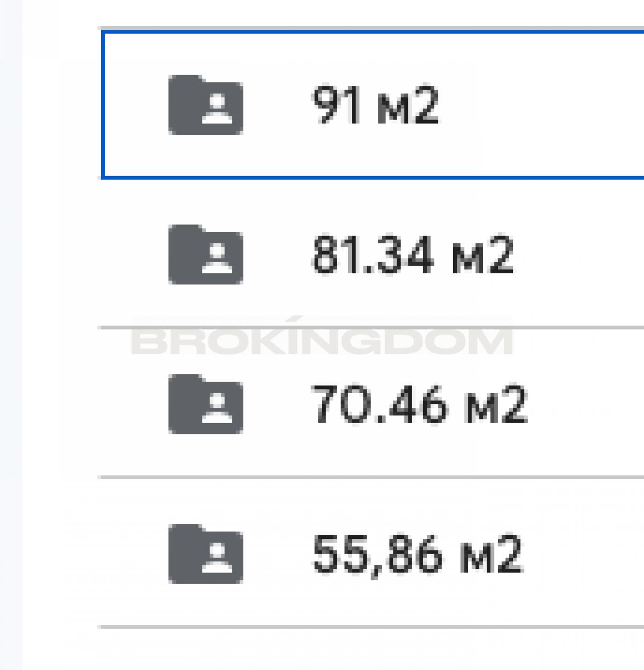This screenshot has width=644, height=670.
Task: Click the person silhouette on the 91 м2 folder
Action: (x=217, y=109)
